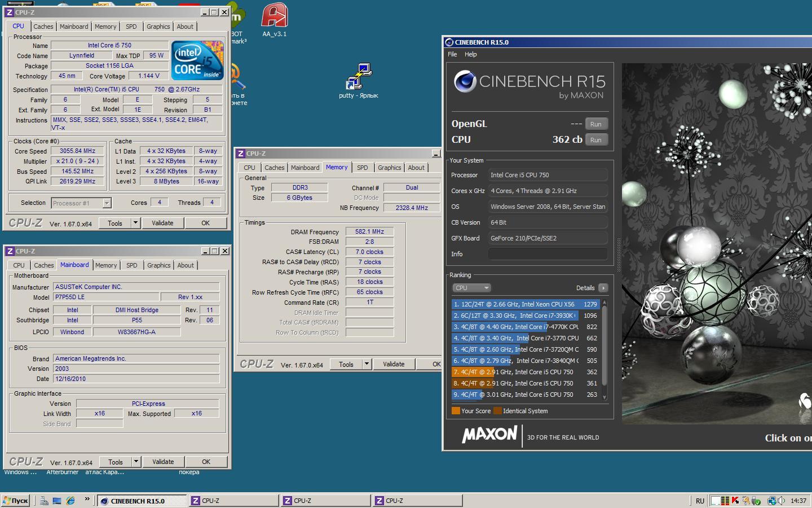Open Cinebench File menu
Viewport: 812px width, 508px height.
(452, 54)
